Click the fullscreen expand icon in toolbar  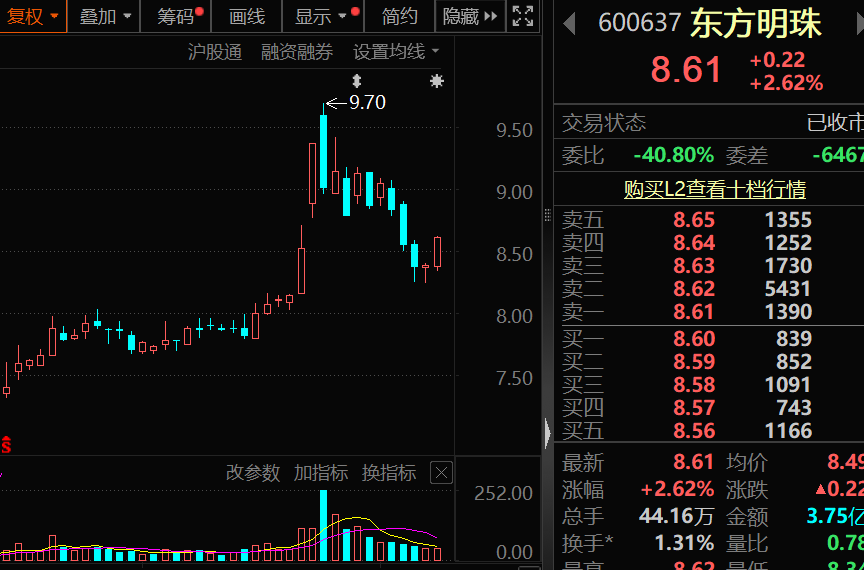point(522,16)
